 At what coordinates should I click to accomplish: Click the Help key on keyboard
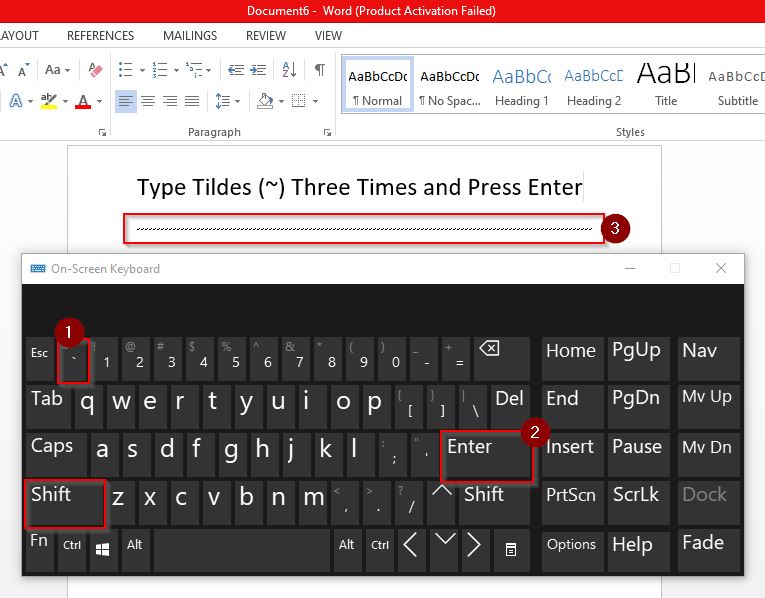(x=638, y=550)
